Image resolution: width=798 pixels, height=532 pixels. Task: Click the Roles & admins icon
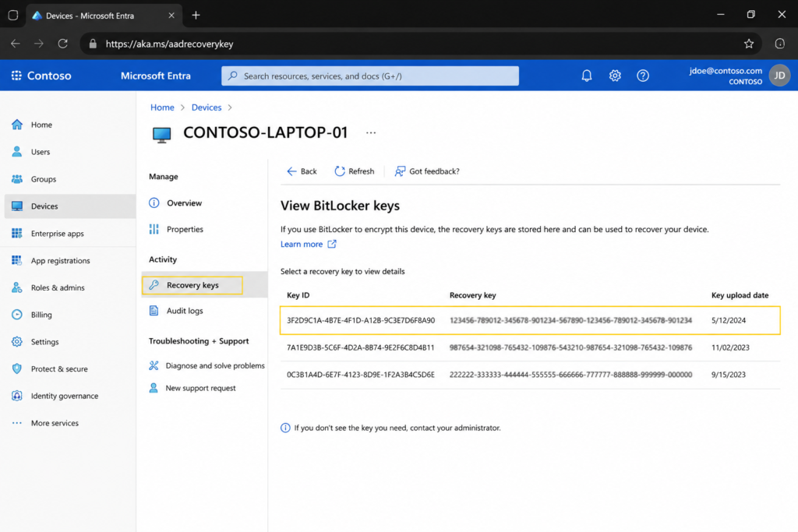17,287
